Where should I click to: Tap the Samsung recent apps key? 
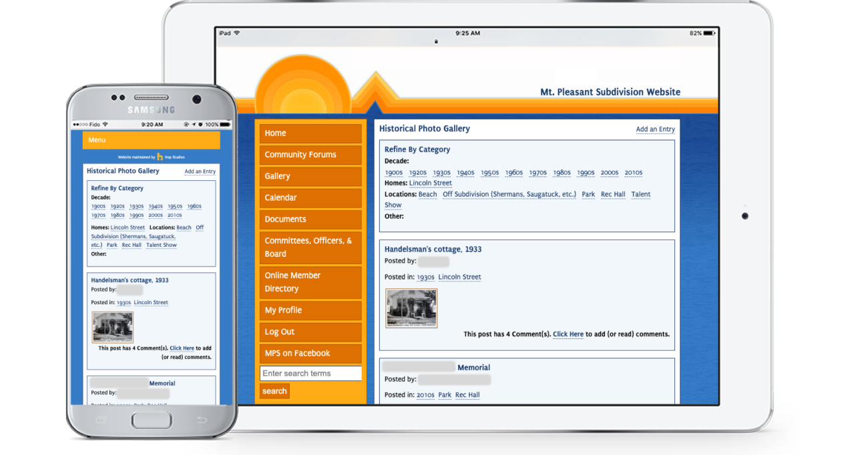click(101, 420)
